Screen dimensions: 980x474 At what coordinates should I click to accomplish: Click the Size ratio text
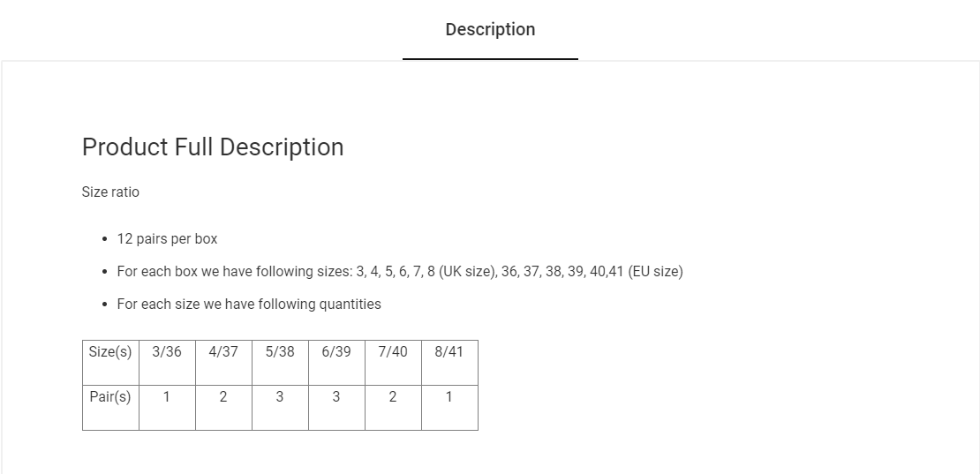[110, 192]
